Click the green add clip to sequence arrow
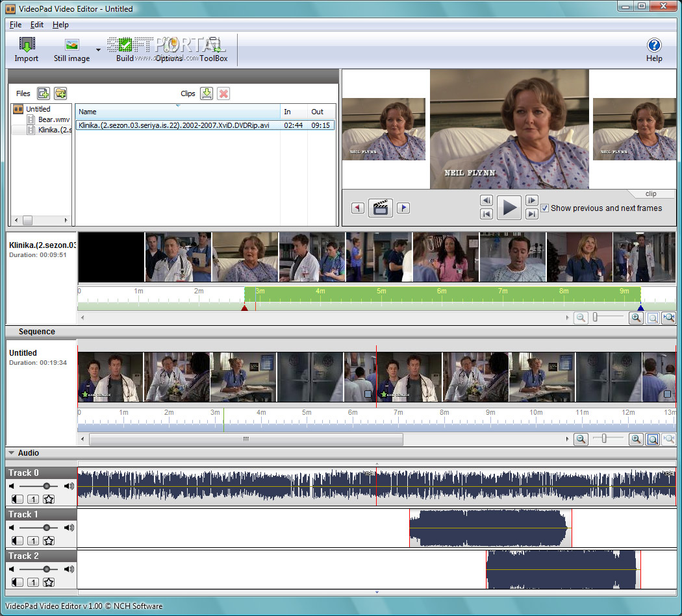This screenshot has width=682, height=616. click(x=207, y=93)
